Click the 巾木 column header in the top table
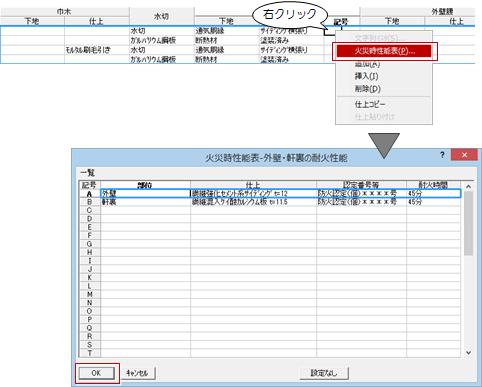 [x=64, y=12]
